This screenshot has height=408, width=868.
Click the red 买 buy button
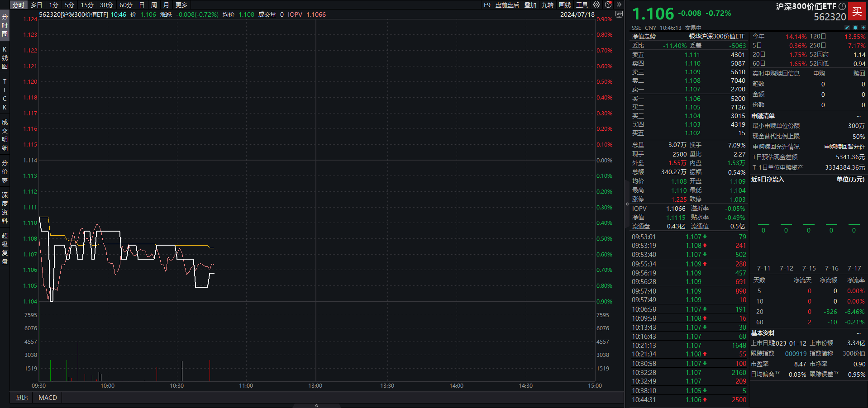[x=857, y=12]
